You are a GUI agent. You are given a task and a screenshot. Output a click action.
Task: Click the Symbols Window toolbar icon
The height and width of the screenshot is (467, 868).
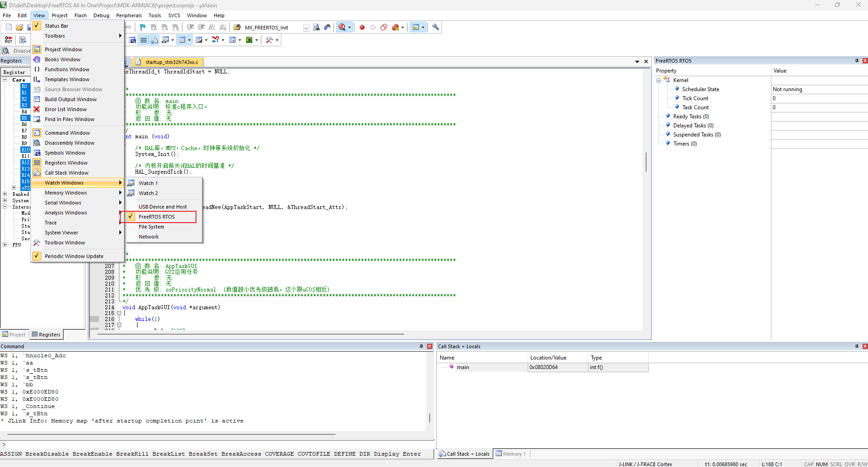(x=132, y=40)
